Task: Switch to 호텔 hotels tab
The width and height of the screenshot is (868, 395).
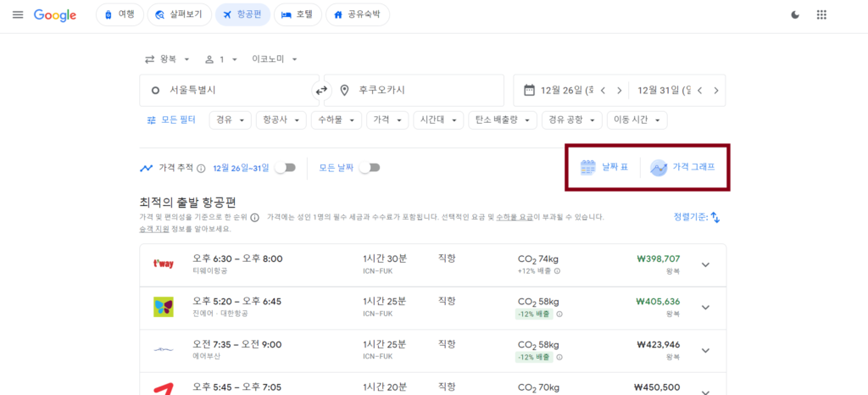Action: click(x=298, y=15)
